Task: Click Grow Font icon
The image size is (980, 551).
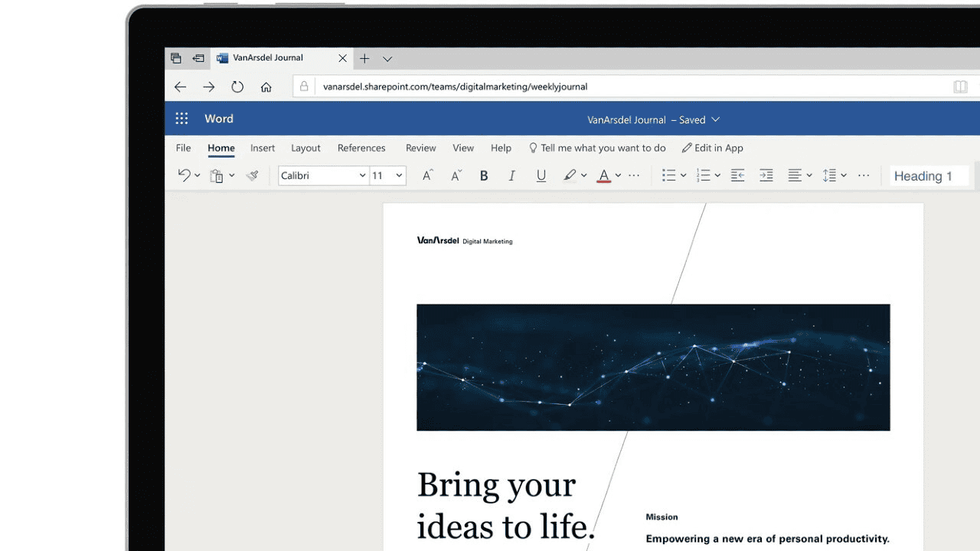Action: [x=428, y=175]
